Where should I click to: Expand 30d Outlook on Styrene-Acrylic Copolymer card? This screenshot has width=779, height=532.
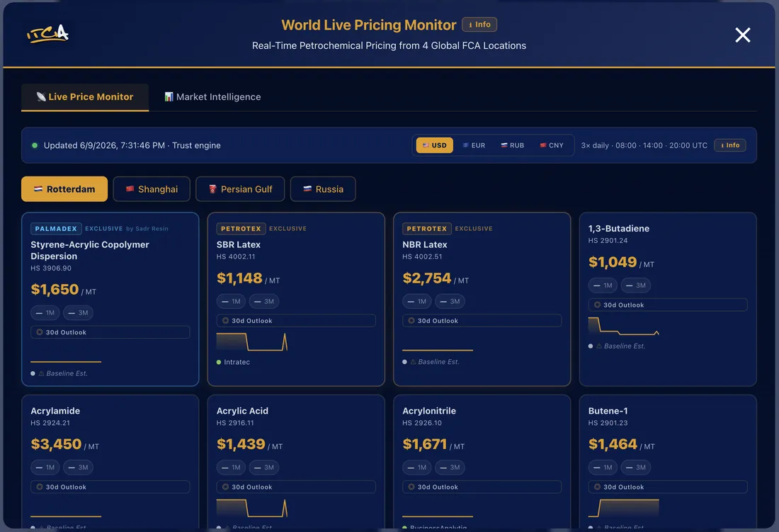click(110, 332)
